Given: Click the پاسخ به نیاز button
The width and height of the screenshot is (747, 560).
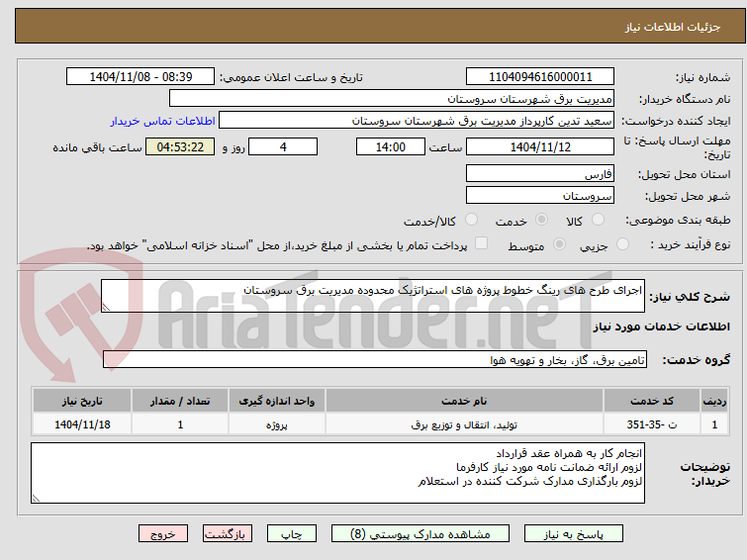Looking at the screenshot, I should [574, 534].
